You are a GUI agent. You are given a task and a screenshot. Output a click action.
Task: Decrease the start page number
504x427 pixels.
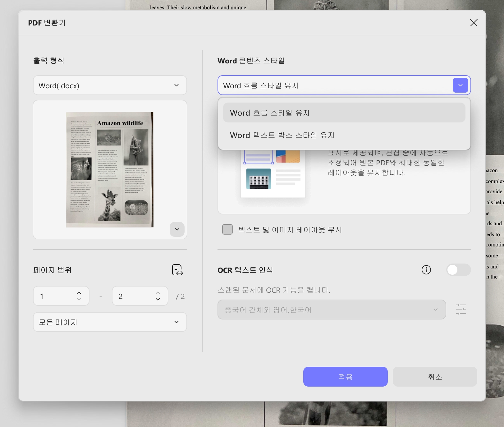tap(79, 299)
